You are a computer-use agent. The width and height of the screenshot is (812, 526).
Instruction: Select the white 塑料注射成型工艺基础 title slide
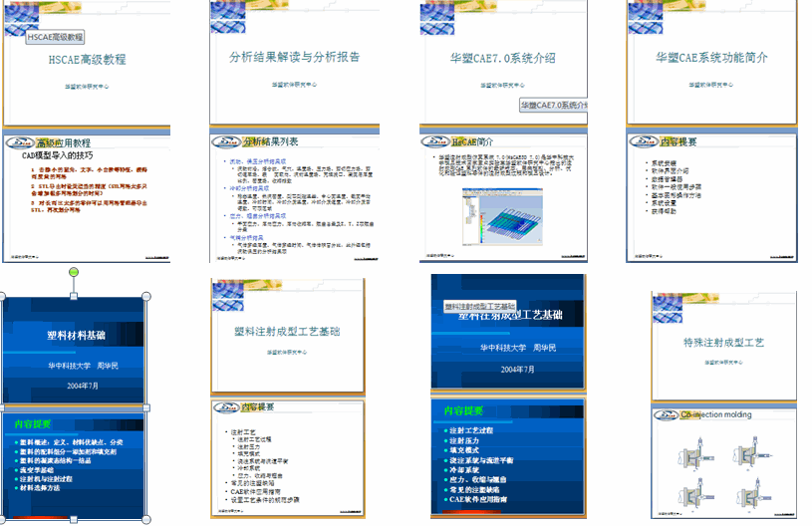[287, 336]
